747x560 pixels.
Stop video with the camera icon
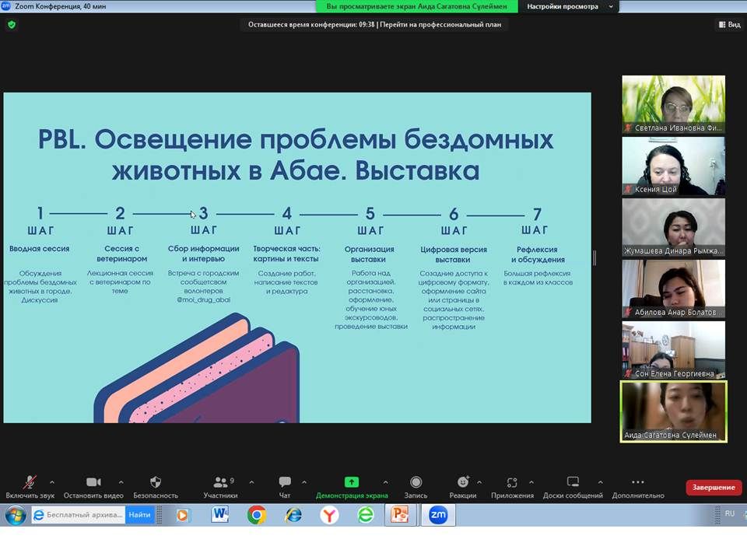(x=93, y=483)
